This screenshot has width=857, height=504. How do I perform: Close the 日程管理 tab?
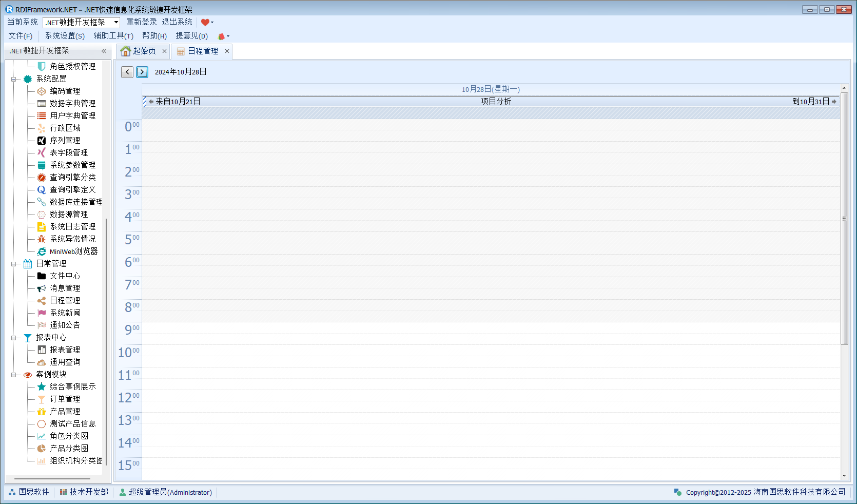227,51
